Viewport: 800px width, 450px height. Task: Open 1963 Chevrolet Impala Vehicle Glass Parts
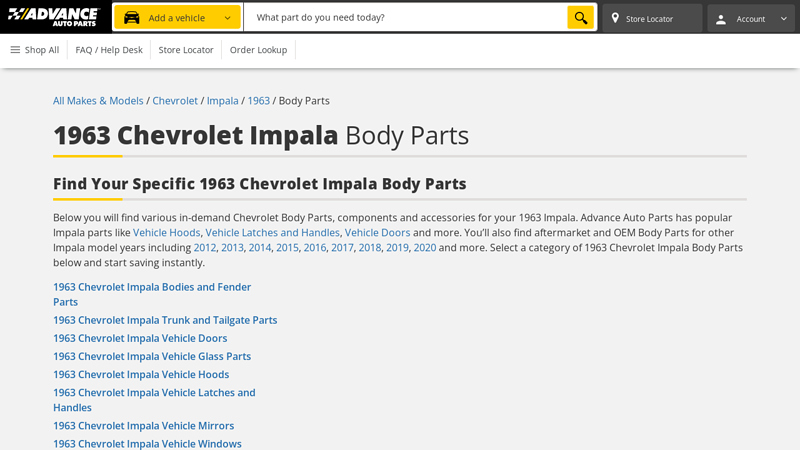click(152, 357)
